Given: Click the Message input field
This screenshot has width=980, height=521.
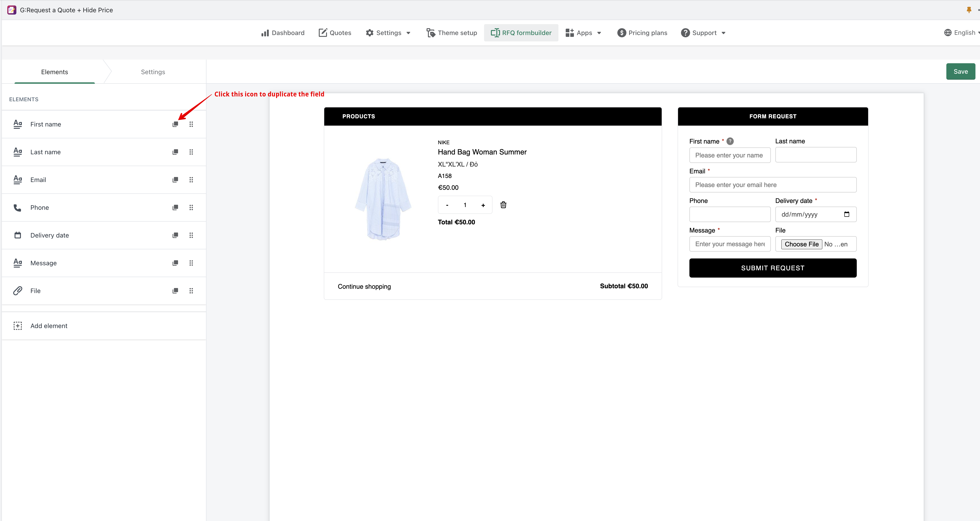Looking at the screenshot, I should click(730, 244).
